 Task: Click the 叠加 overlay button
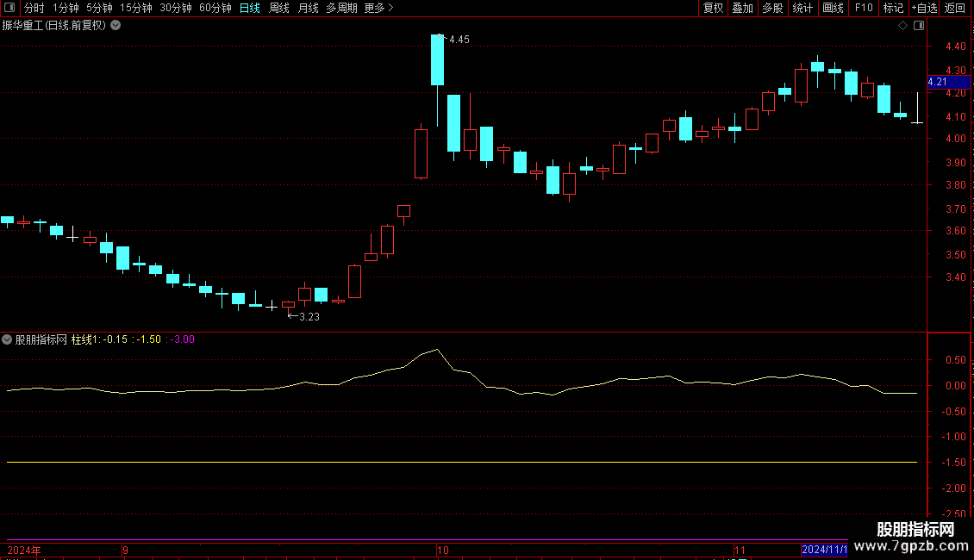tap(743, 8)
